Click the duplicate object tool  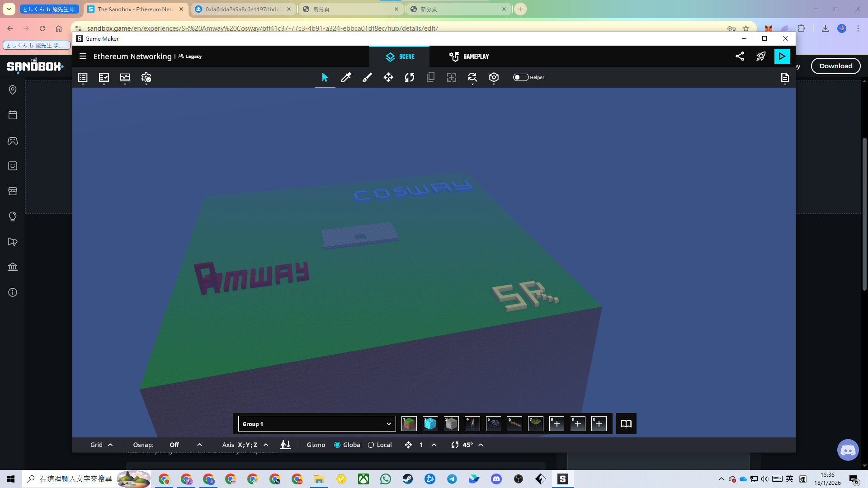pyautogui.click(x=430, y=78)
